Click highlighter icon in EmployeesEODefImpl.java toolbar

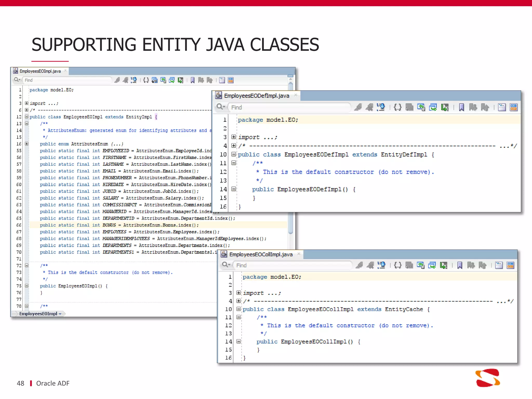(x=358, y=107)
